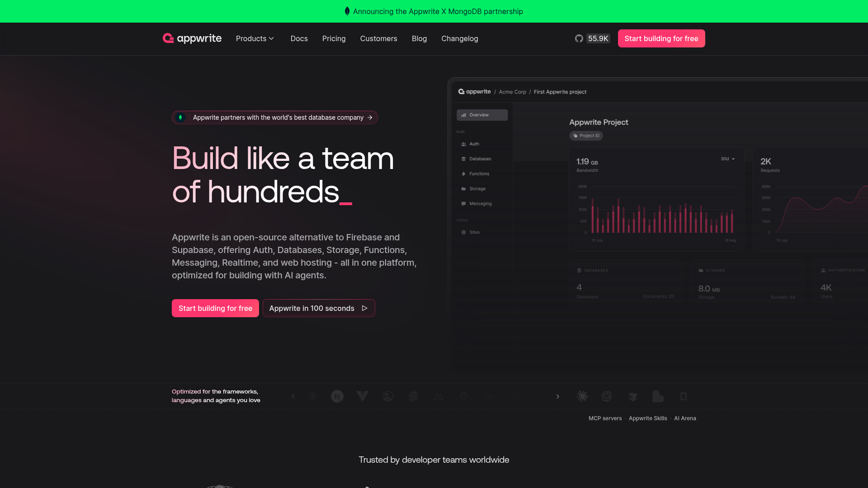Click the 1.19 GB Bandwidth value

(587, 162)
